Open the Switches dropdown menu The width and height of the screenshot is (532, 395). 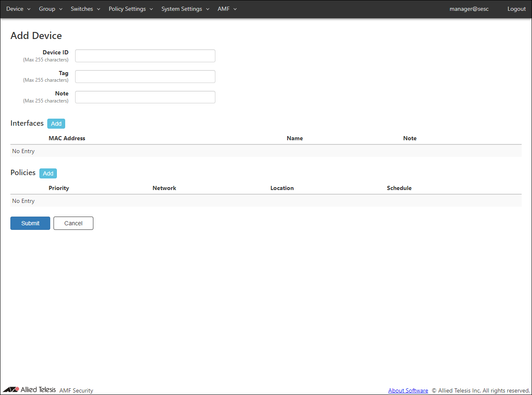click(85, 9)
